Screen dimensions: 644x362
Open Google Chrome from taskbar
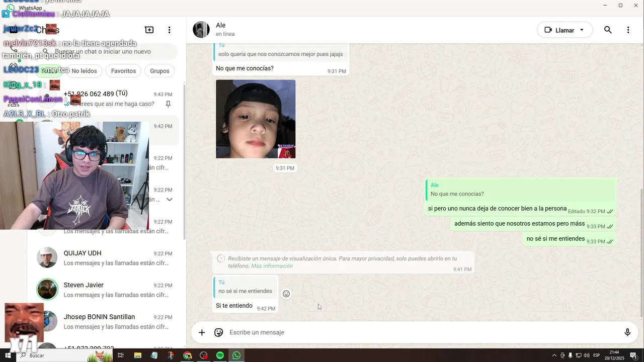click(x=187, y=355)
